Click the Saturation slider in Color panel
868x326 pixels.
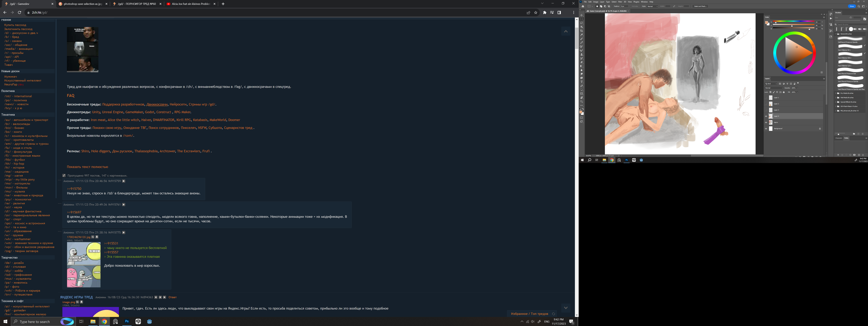(794, 25)
